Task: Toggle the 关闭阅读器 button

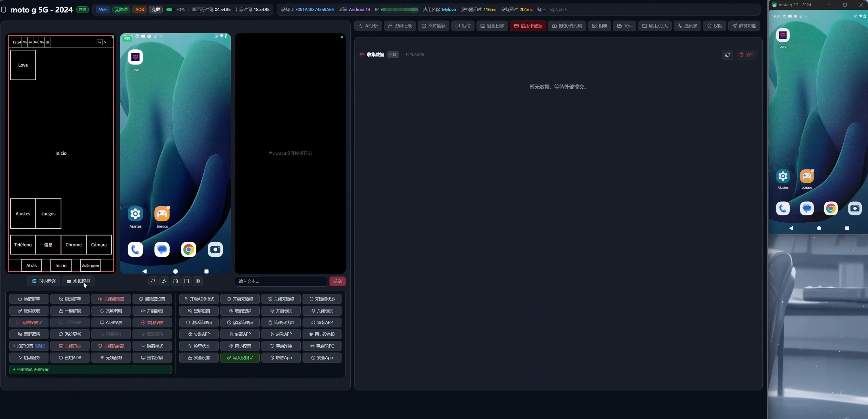Action: [x=111, y=299]
